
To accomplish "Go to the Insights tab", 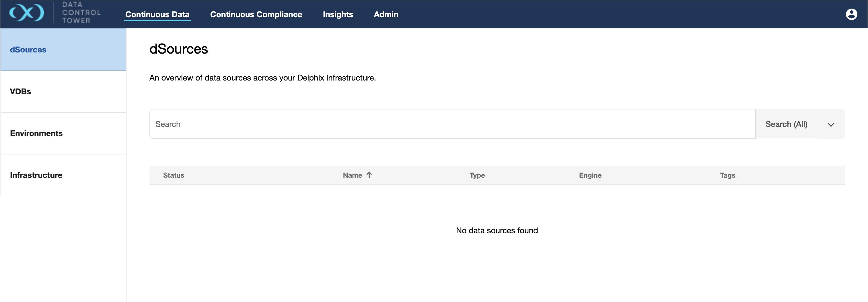I will (338, 15).
